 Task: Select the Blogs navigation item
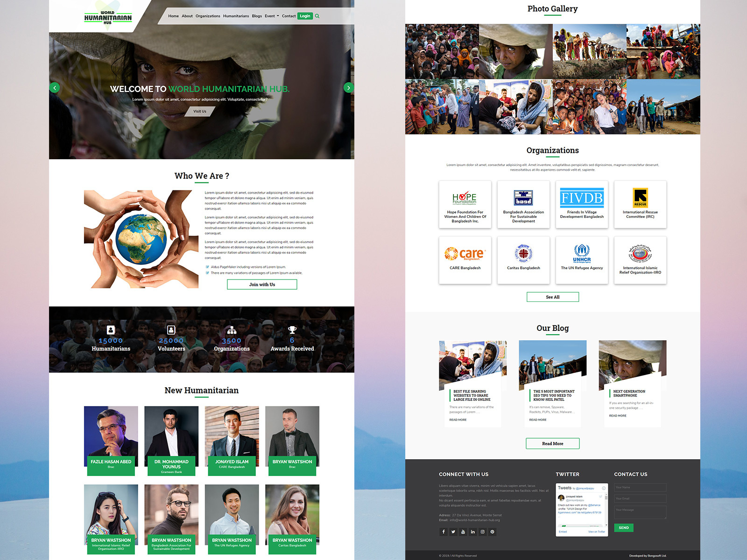(x=256, y=15)
